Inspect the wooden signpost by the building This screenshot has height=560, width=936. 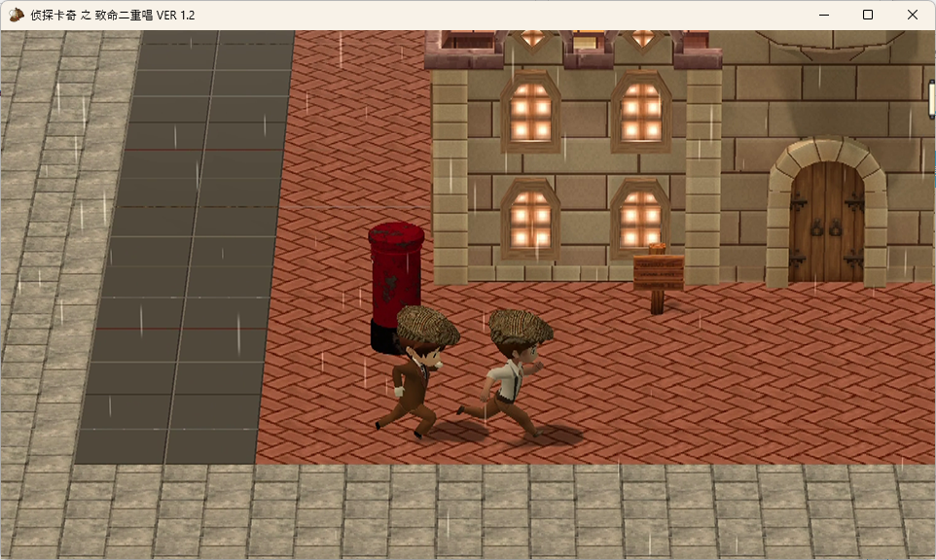658,278
